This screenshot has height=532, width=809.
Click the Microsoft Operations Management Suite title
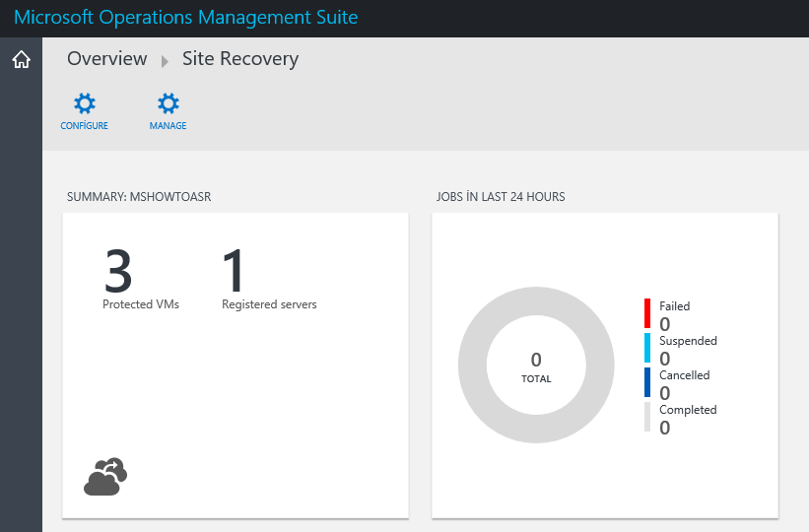[x=185, y=18]
